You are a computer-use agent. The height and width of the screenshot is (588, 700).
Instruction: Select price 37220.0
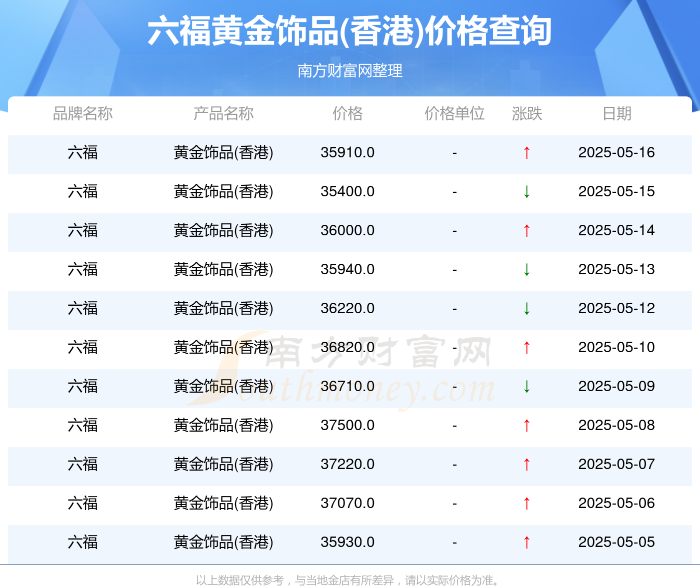(x=347, y=464)
